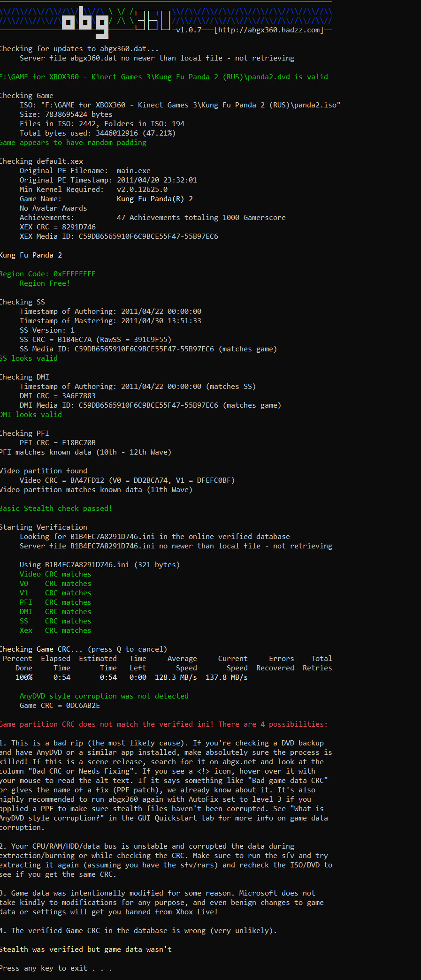Click the 'No Avatar Awards' line
This screenshot has width=421, height=980.
53,208
